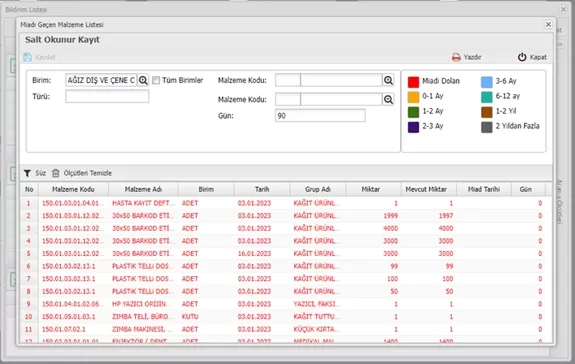Click the Kapat power icon

(x=522, y=57)
